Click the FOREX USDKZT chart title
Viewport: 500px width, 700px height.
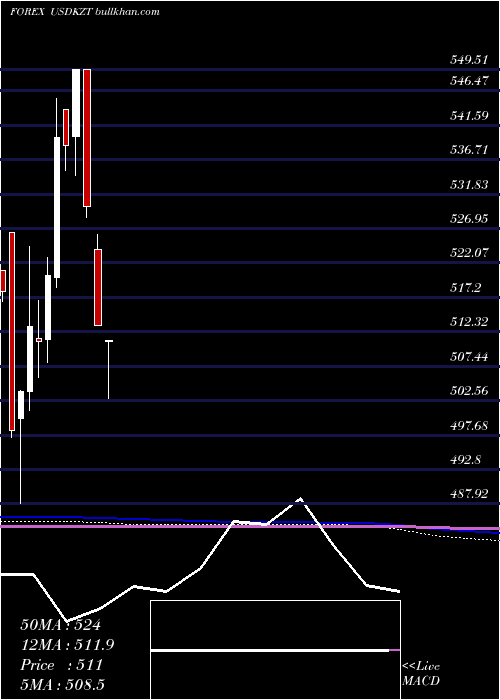point(84,12)
